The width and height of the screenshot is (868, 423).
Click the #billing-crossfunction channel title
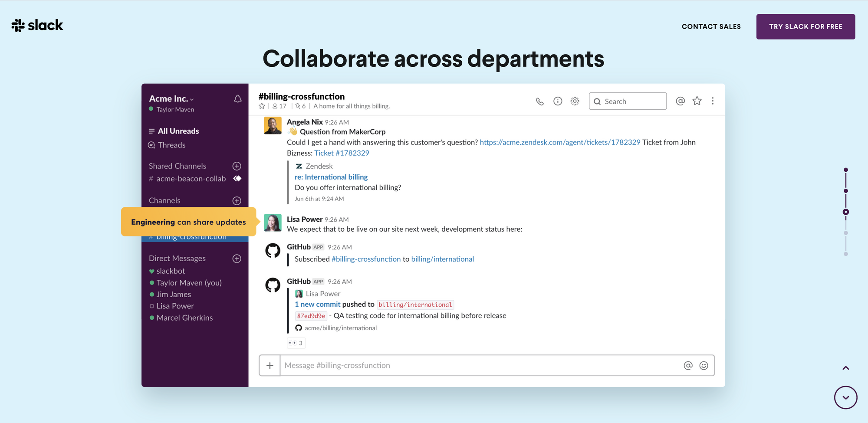click(302, 96)
